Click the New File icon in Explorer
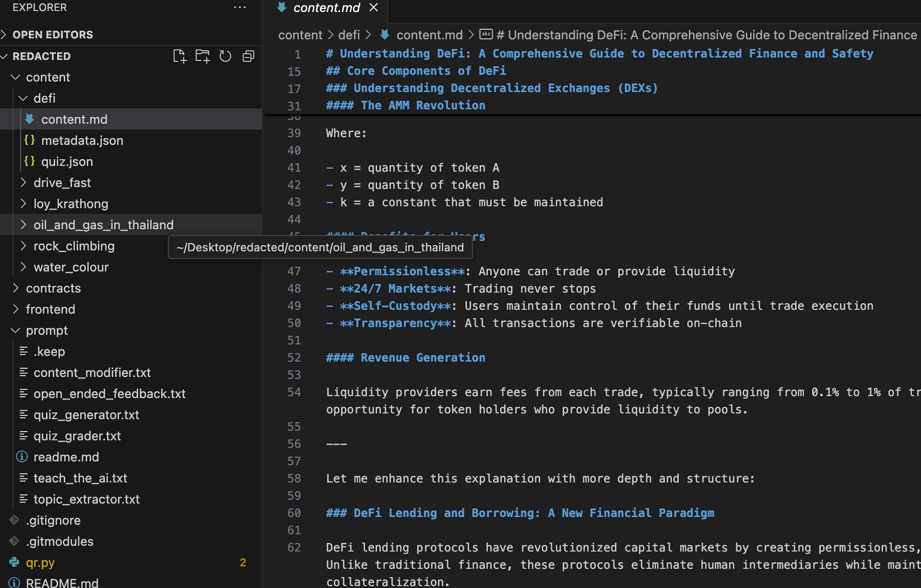The width and height of the screenshot is (921, 588). pyautogui.click(x=179, y=56)
